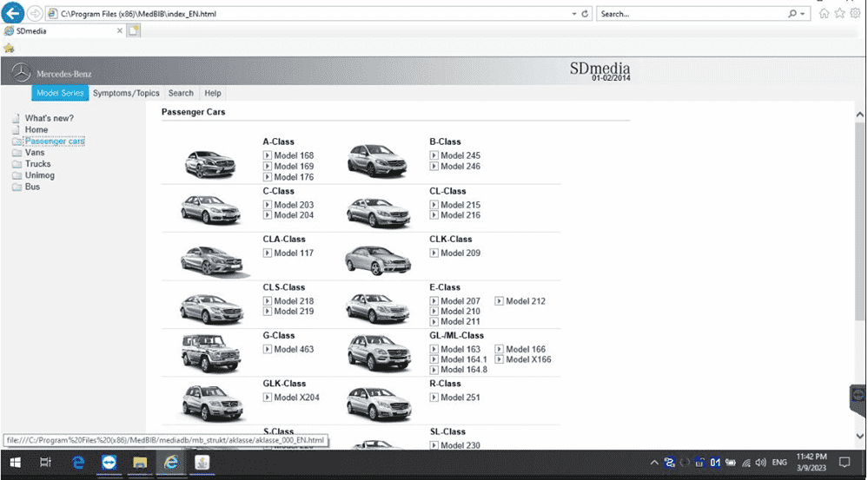Click the Windows Start button

[x=15, y=463]
